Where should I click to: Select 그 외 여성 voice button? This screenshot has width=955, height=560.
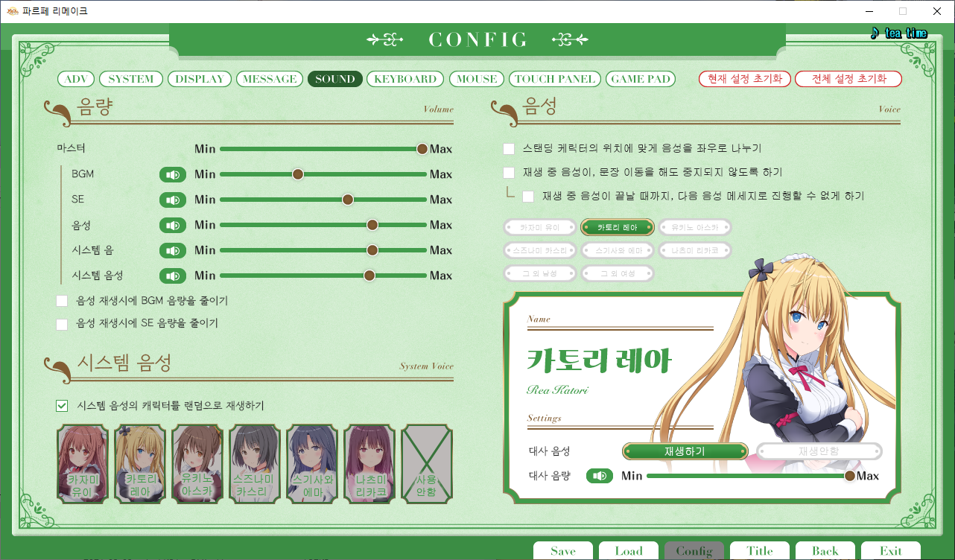pos(618,273)
